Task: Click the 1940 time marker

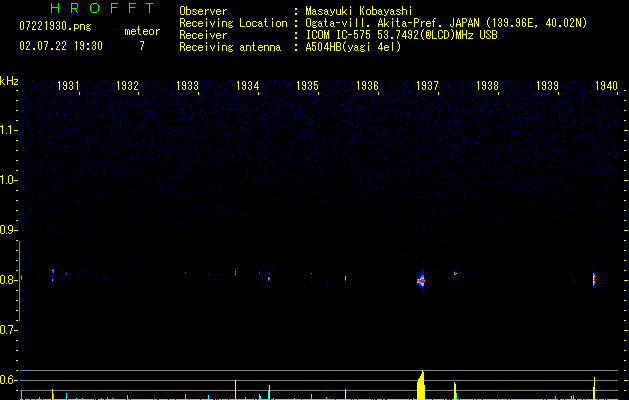Action: click(606, 86)
